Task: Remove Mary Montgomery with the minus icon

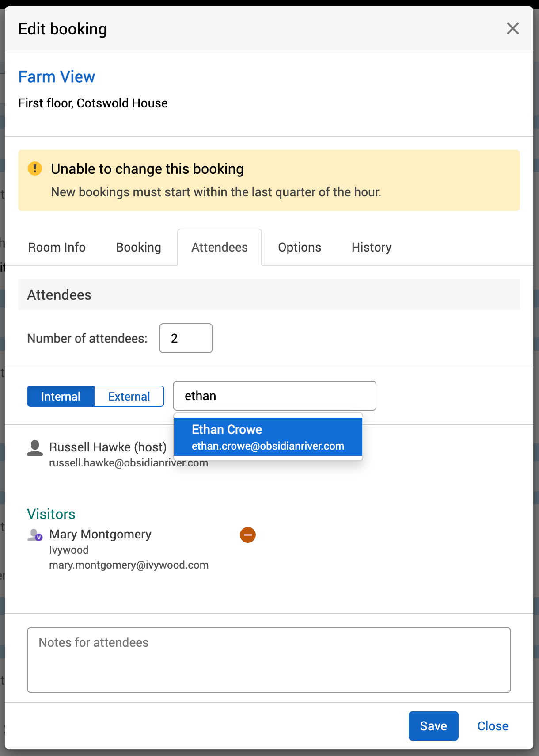Action: [247, 535]
